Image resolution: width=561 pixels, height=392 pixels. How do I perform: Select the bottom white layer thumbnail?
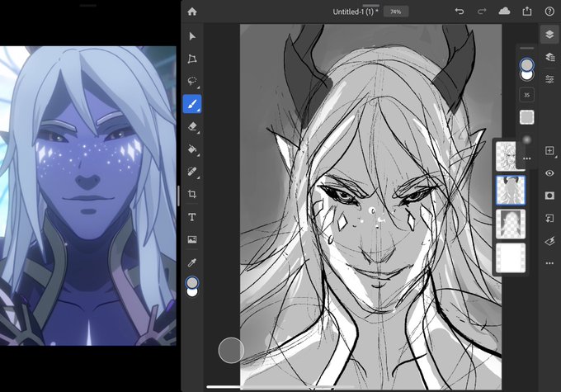pos(511,257)
